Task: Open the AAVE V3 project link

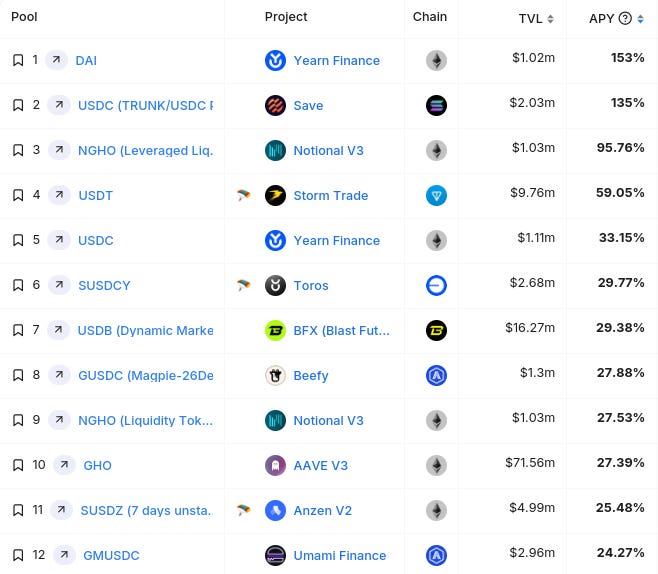Action: click(321, 465)
